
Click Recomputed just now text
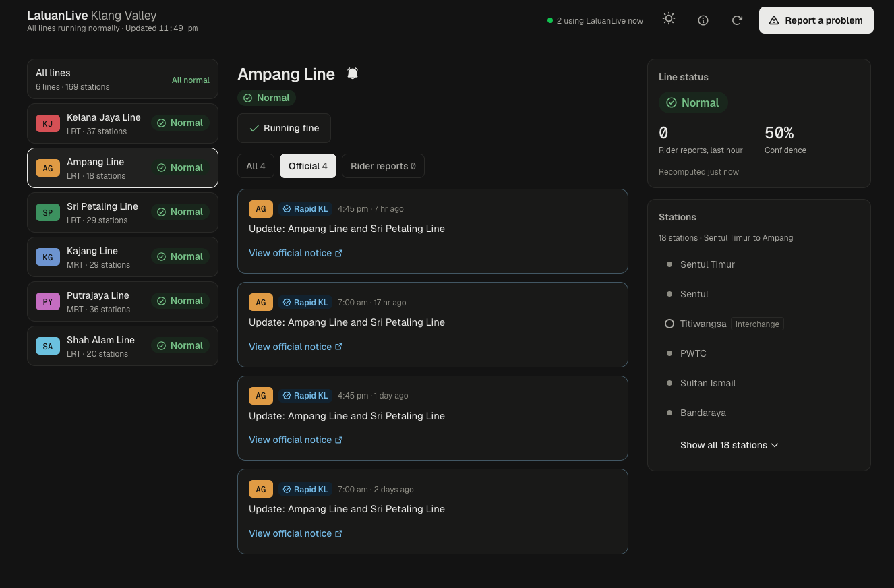click(x=698, y=172)
